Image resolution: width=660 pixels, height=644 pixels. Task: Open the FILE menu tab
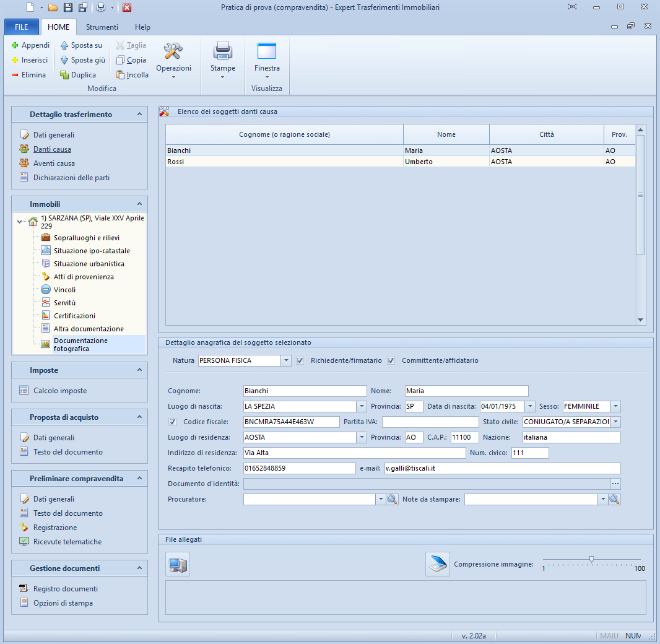coord(22,27)
